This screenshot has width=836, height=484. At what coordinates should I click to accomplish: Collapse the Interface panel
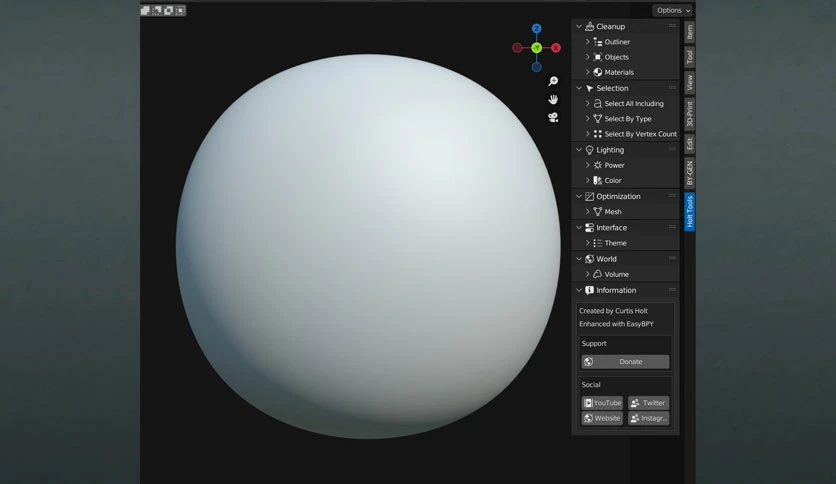tap(579, 228)
